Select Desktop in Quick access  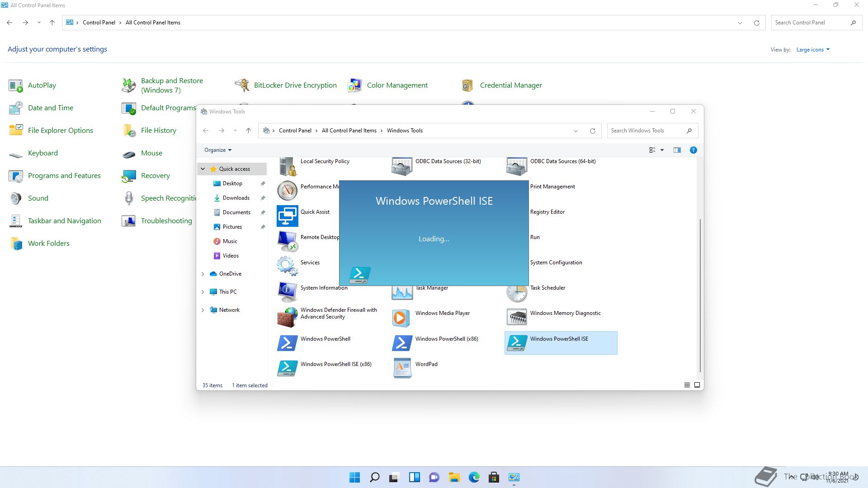coord(232,183)
